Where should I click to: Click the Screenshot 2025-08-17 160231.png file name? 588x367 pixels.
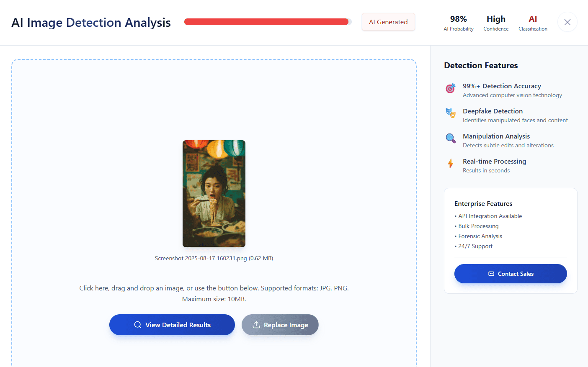coord(214,258)
